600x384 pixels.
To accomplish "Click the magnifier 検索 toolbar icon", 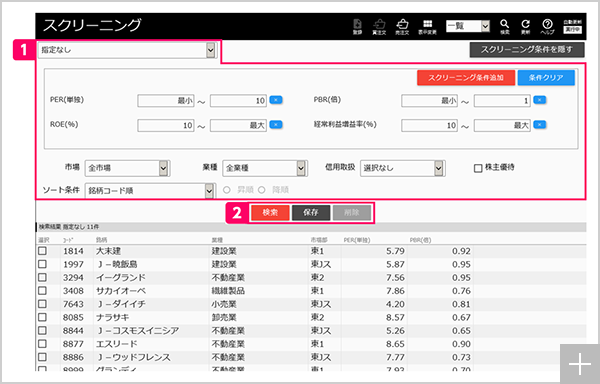I will 505,26.
